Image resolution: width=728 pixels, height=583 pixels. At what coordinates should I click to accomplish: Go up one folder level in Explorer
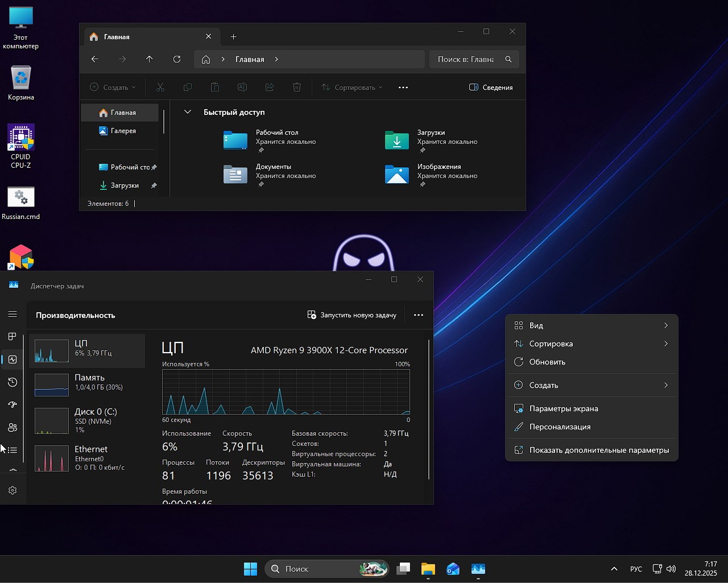(x=150, y=59)
